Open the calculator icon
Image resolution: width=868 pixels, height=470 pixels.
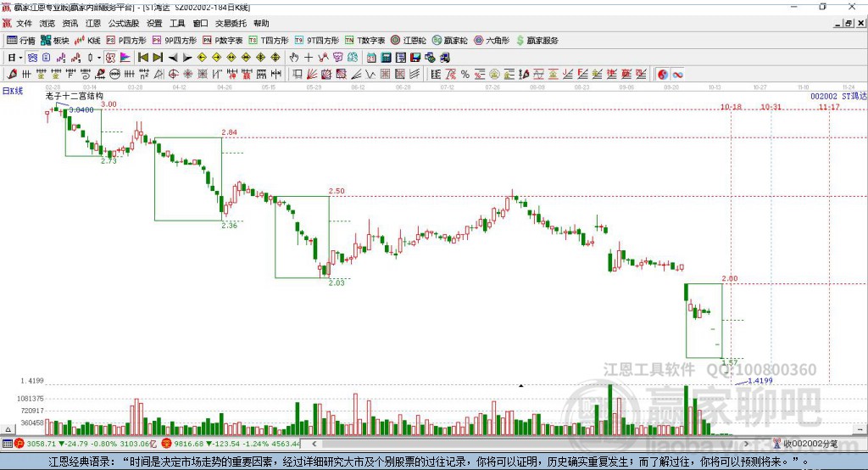coord(386,58)
